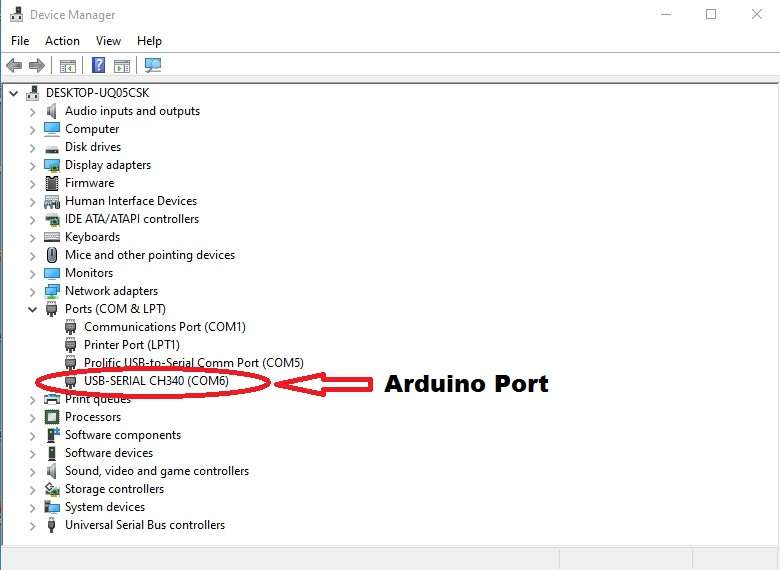780x570 pixels.
Task: Click the Monitors icon
Action: pyautogui.click(x=52, y=273)
